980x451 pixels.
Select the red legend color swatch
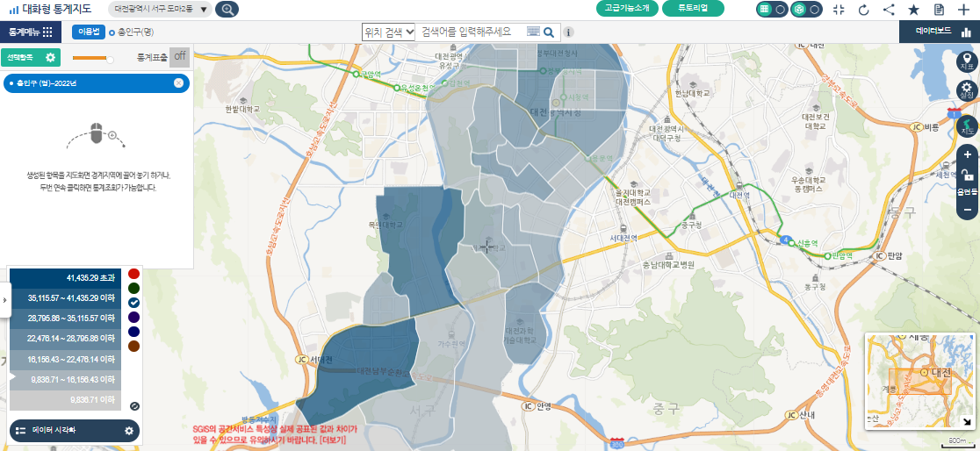pyautogui.click(x=133, y=274)
